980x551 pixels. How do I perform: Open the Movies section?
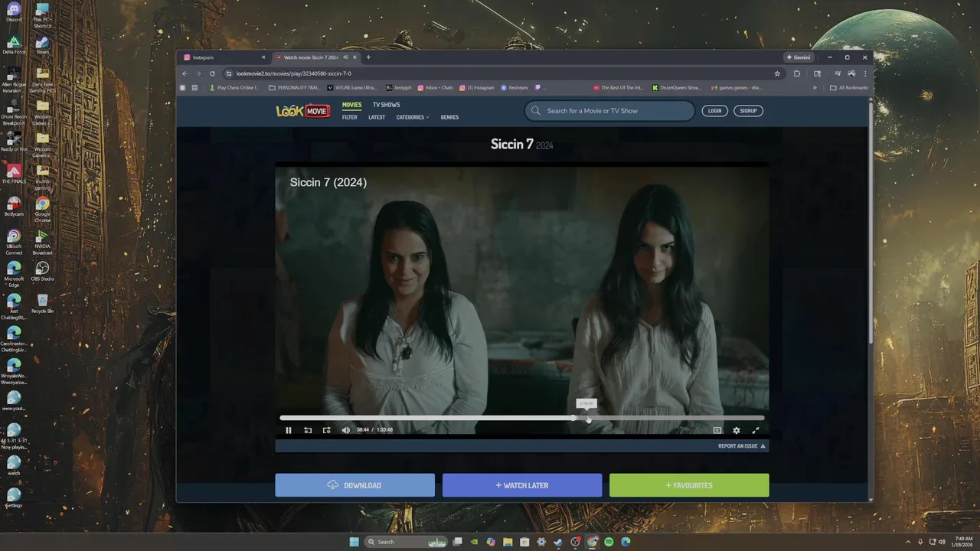click(351, 105)
